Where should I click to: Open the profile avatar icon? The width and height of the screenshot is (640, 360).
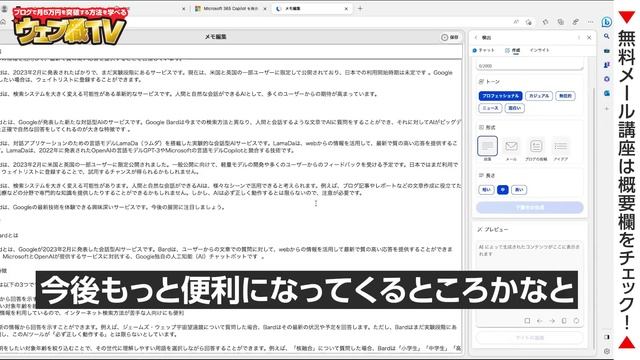tap(4, 8)
